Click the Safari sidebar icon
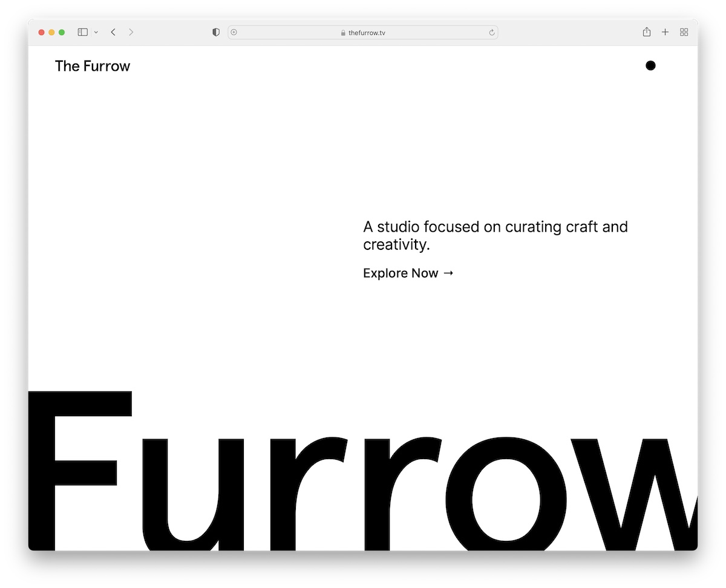Image resolution: width=726 pixels, height=588 pixels. 82,32
